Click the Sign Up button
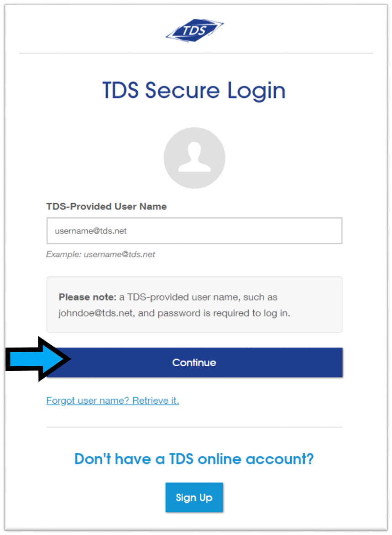Screen dimensions: 392x535 (x=194, y=498)
